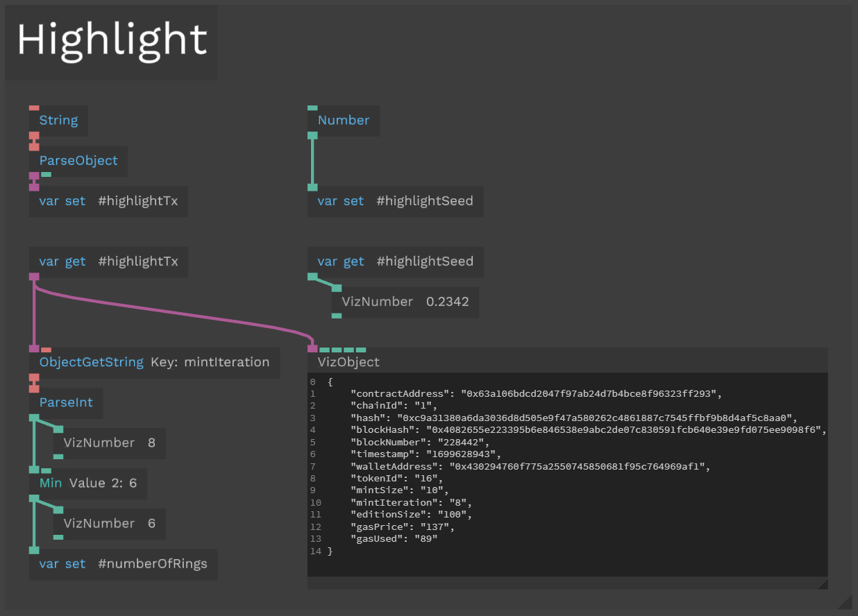Click the "mintSize": "10" line
This screenshot has height=616, width=858.
[400, 490]
